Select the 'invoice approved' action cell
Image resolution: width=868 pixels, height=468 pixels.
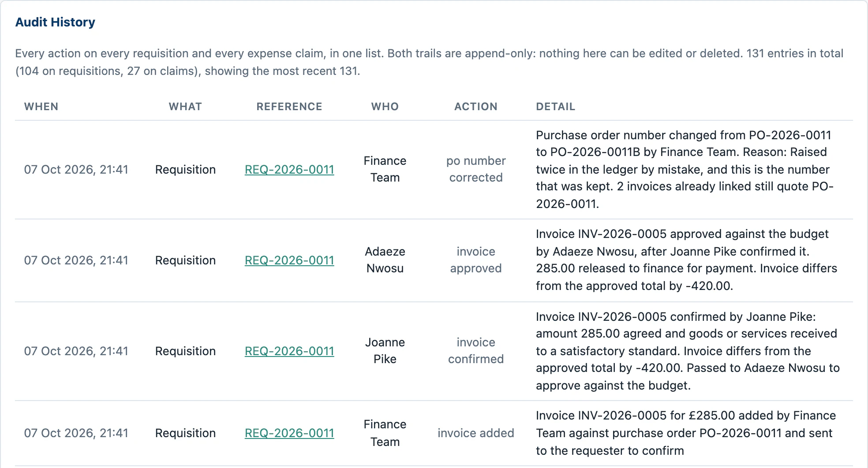tap(476, 260)
